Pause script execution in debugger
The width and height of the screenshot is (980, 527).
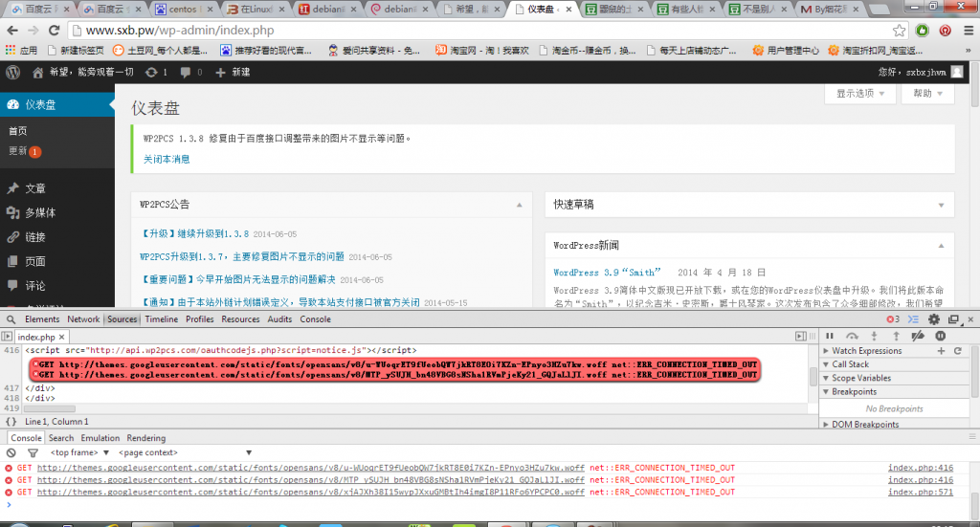tap(829, 336)
